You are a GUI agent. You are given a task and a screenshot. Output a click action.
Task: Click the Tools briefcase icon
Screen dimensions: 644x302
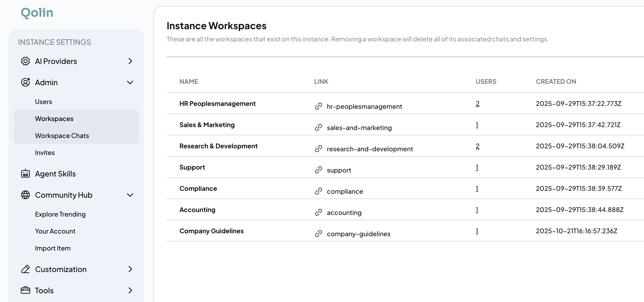click(x=25, y=290)
